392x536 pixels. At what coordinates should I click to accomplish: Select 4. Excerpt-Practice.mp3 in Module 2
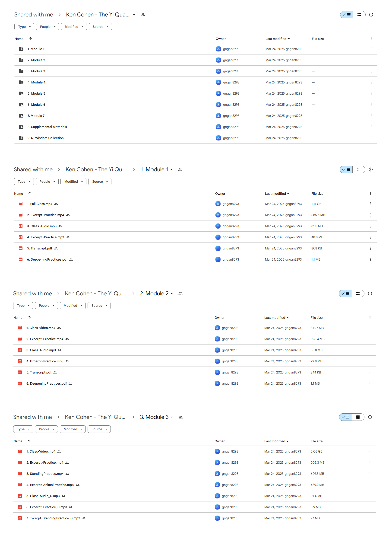click(195, 361)
